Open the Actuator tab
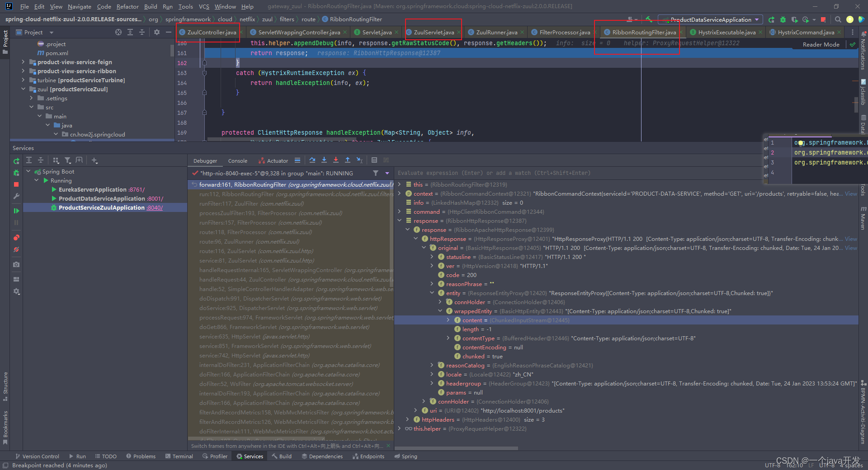868x470 pixels. pyautogui.click(x=273, y=160)
